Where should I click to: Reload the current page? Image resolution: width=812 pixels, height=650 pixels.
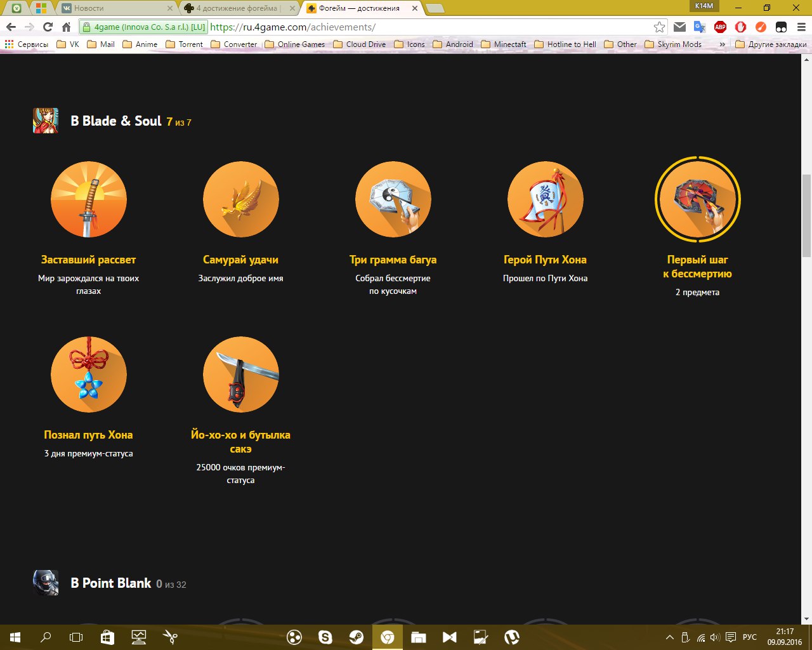(48, 27)
